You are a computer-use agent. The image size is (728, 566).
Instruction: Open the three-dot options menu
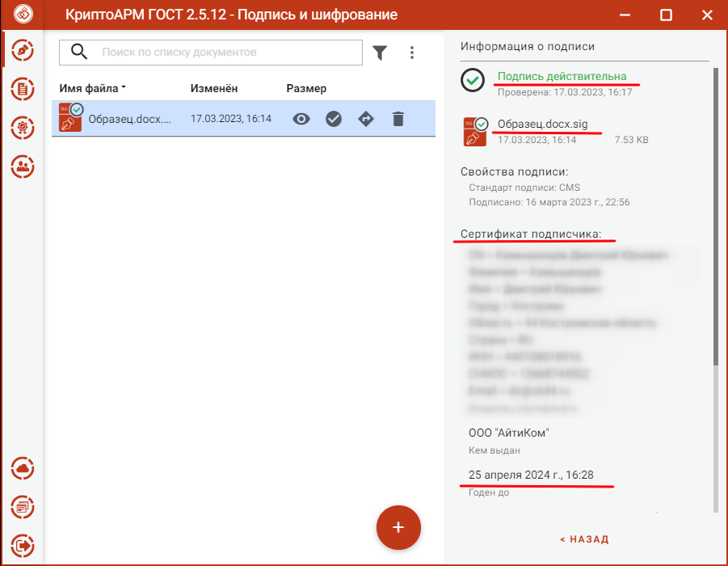pyautogui.click(x=412, y=53)
